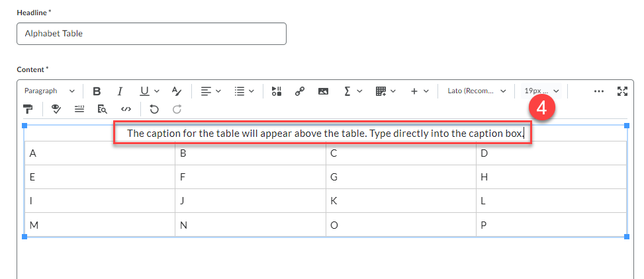Screen dimensions: 644x279
Task: Click the table icon
Action: pos(381,91)
